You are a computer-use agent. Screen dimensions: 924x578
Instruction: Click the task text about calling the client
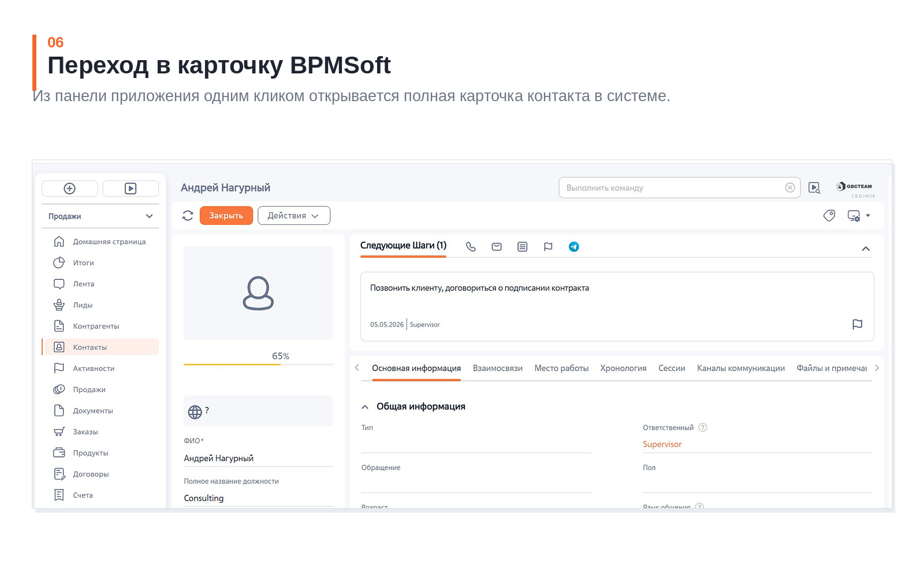coord(479,288)
